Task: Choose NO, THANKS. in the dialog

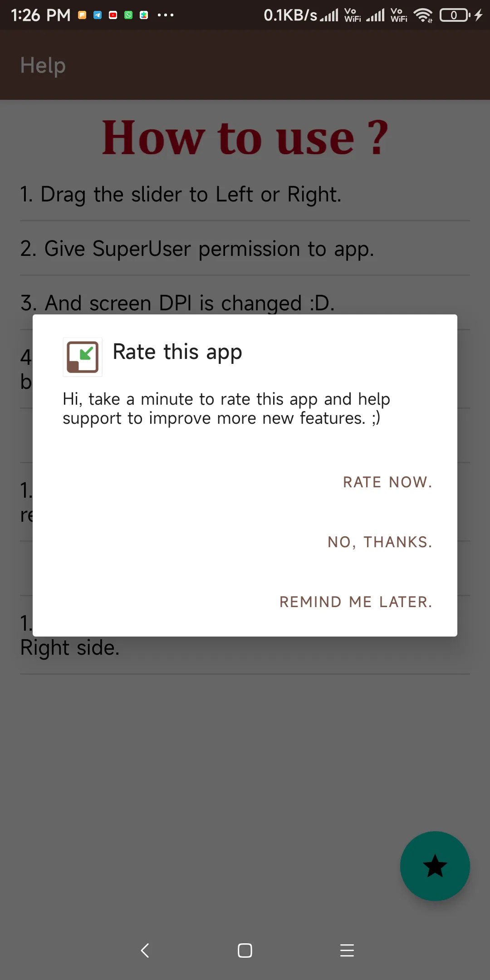Action: click(380, 542)
